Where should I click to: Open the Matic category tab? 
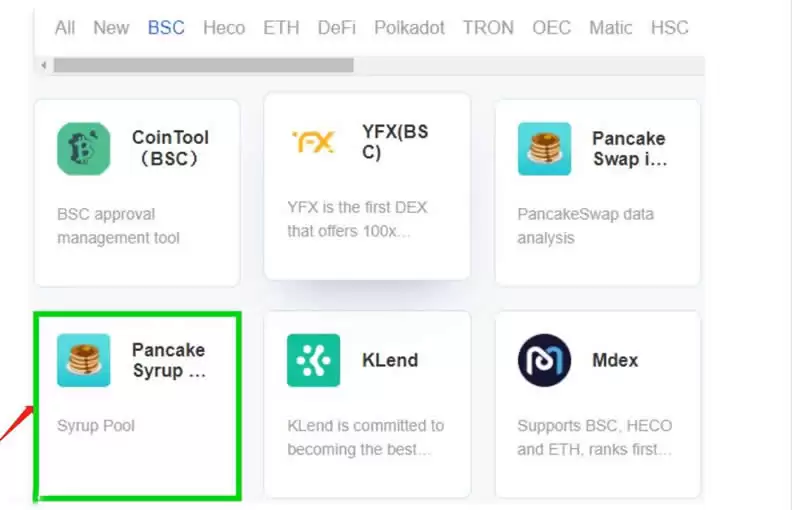tap(610, 28)
